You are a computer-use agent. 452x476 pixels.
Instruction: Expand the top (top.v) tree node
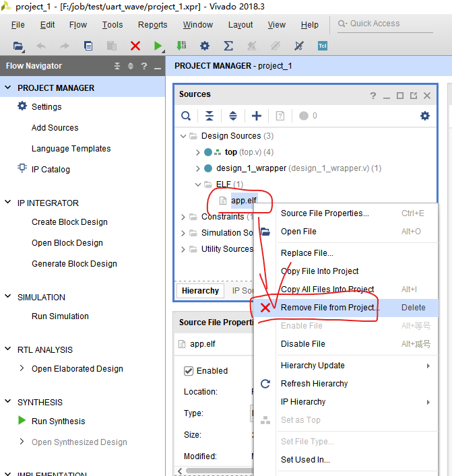[x=198, y=152]
